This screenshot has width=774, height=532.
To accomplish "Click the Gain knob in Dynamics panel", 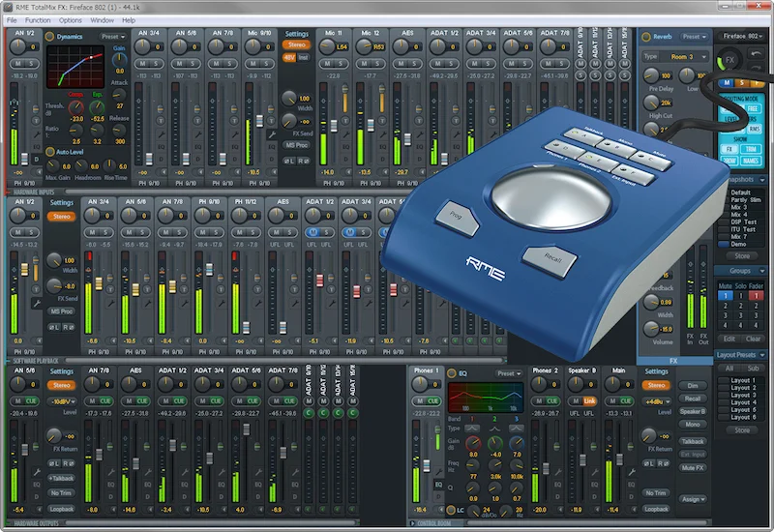I will pyautogui.click(x=119, y=60).
